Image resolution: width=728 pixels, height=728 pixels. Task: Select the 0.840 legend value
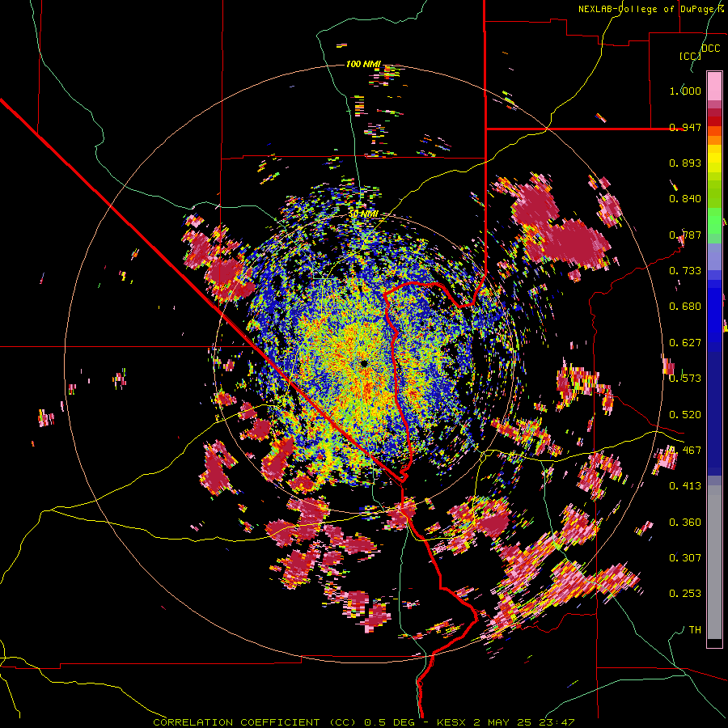(685, 199)
